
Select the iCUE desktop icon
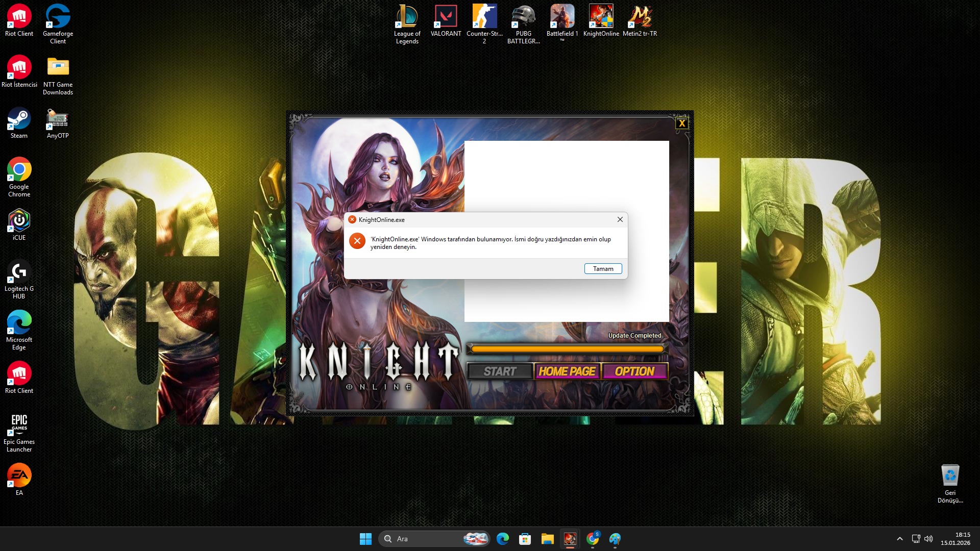[x=19, y=225]
